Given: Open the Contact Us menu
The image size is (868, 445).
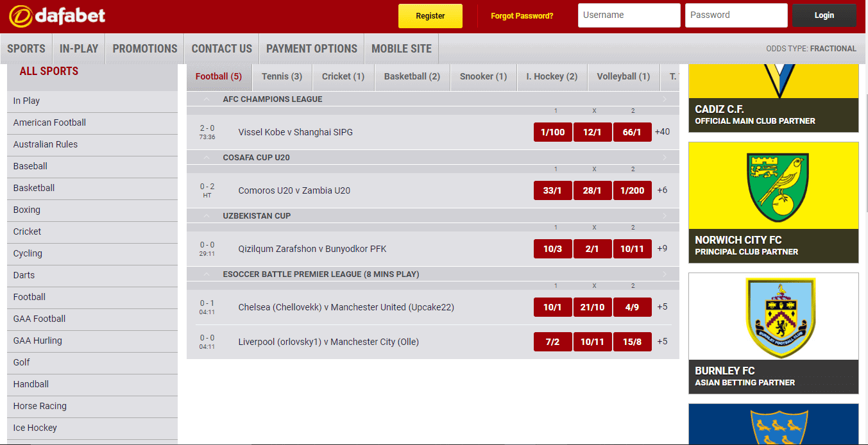Looking at the screenshot, I should coord(222,49).
